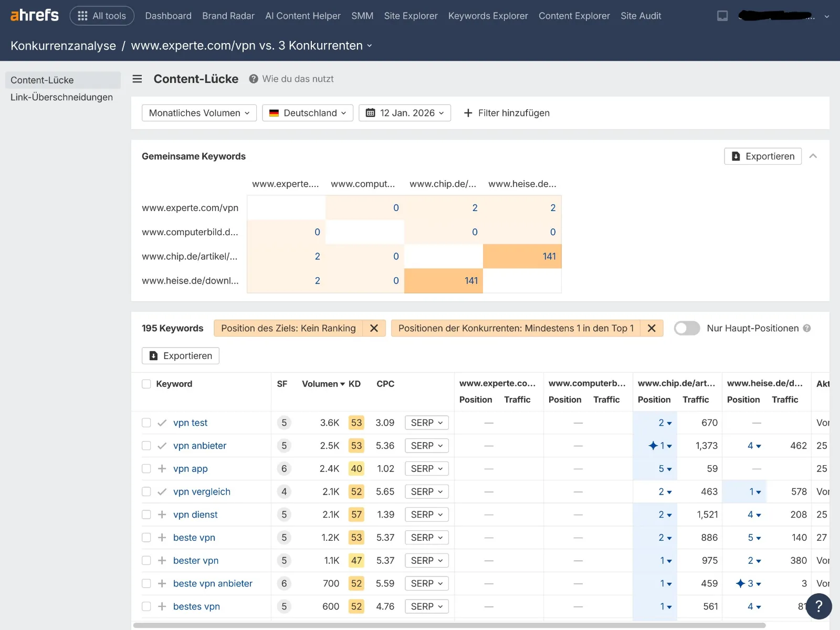Expand the comparison title dropdown in breadcrumb

(370, 46)
